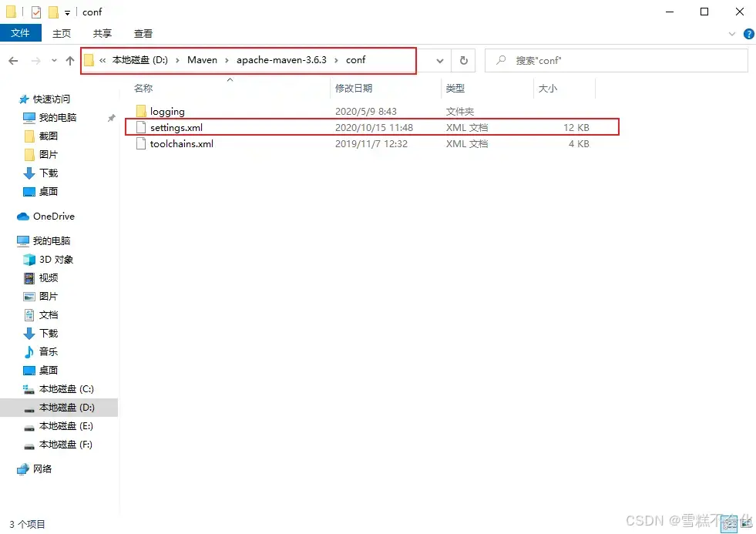756x534 pixels.
Task: Switch to the 主页 ribbon tab
Action: click(x=62, y=33)
